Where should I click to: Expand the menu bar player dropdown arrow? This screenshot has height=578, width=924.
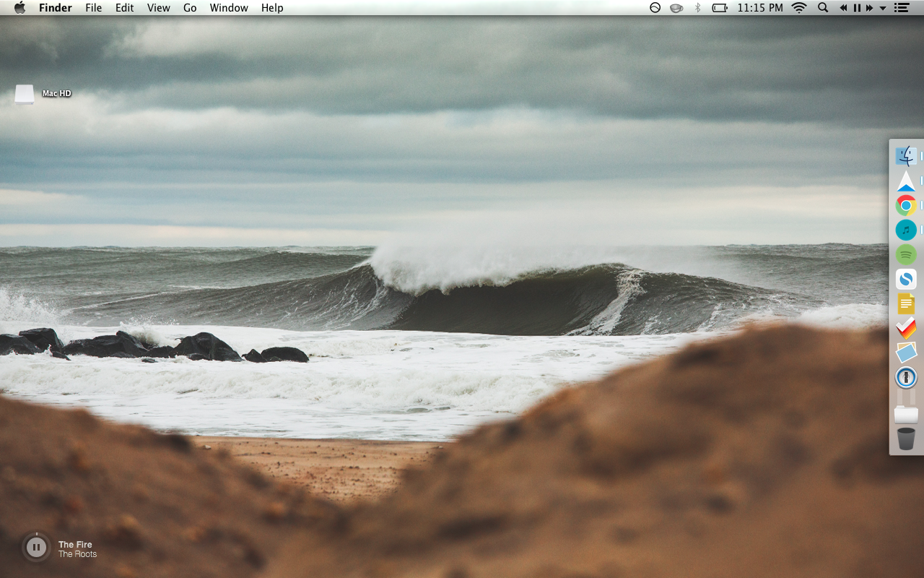[x=883, y=9]
